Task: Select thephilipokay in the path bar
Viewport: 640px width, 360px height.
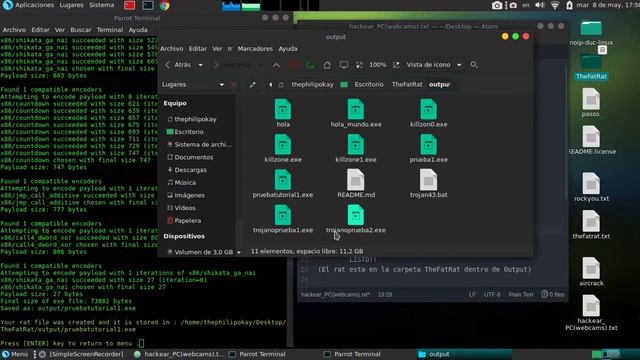Action: point(312,84)
